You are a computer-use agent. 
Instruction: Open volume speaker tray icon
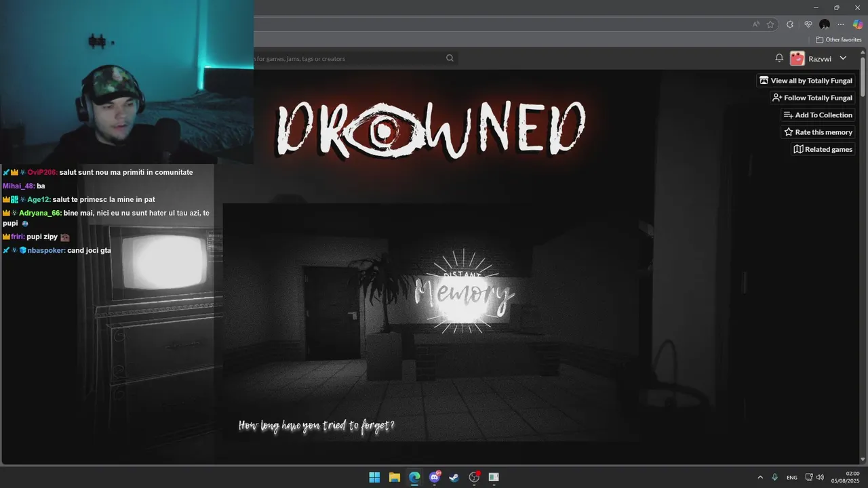point(820,477)
